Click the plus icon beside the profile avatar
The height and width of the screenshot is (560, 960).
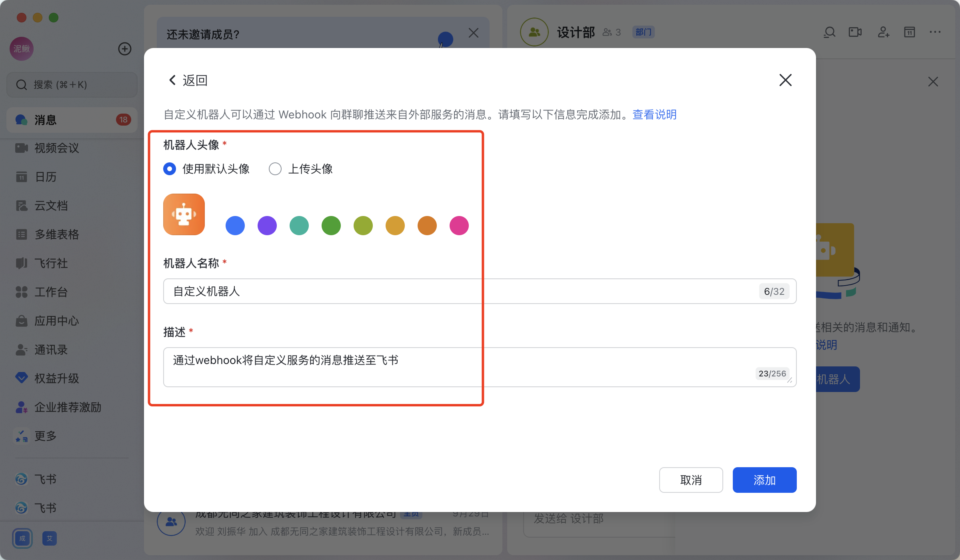pos(124,49)
